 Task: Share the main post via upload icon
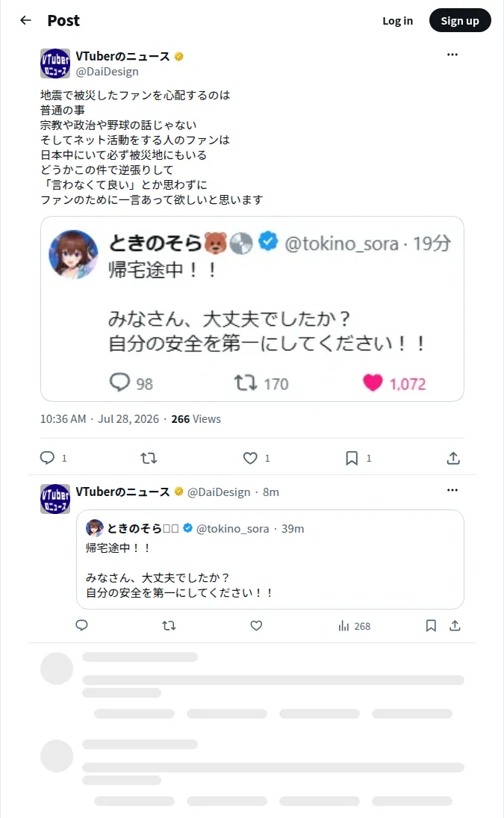453,458
